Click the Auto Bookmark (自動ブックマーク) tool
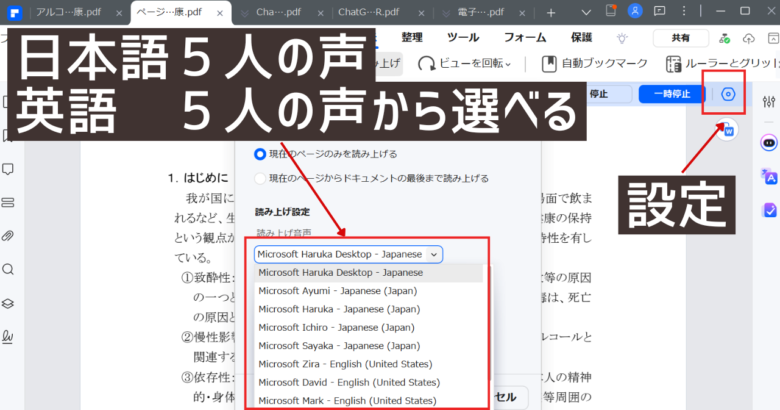The width and height of the screenshot is (780, 410). pyautogui.click(x=594, y=64)
